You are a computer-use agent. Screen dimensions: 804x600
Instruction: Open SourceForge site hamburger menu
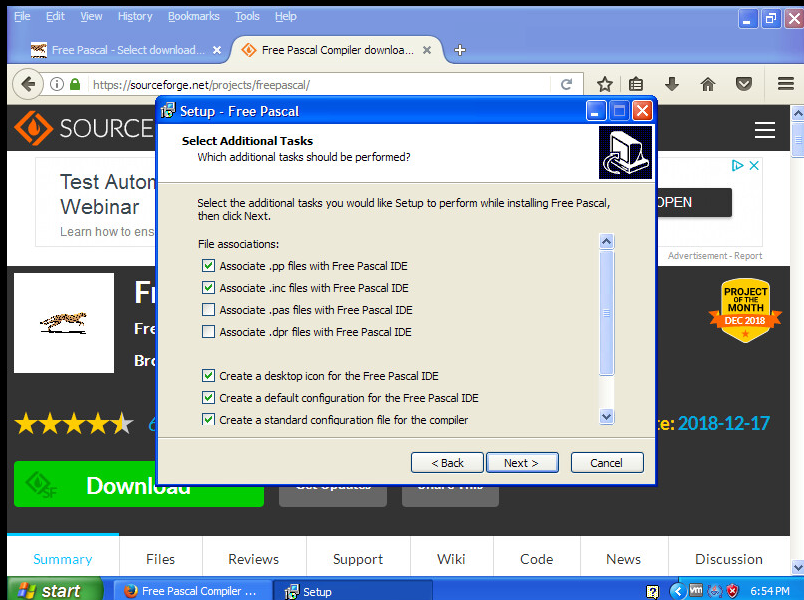[765, 130]
